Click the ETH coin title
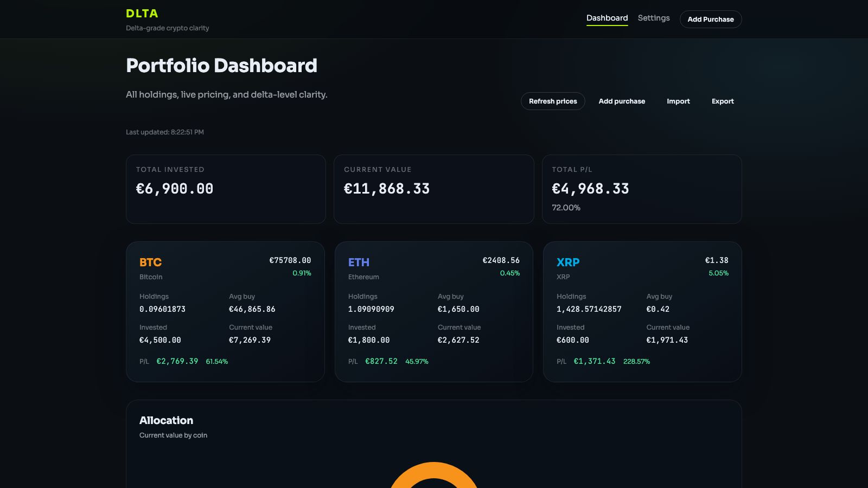This screenshot has width=868, height=488. [359, 262]
